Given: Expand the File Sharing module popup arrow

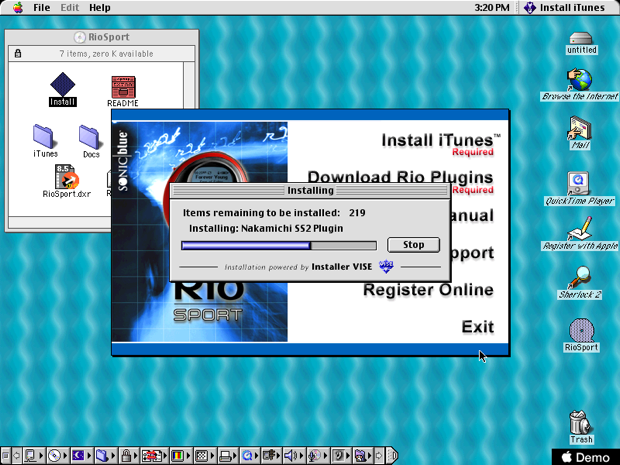Looking at the screenshot, I should tap(113, 456).
